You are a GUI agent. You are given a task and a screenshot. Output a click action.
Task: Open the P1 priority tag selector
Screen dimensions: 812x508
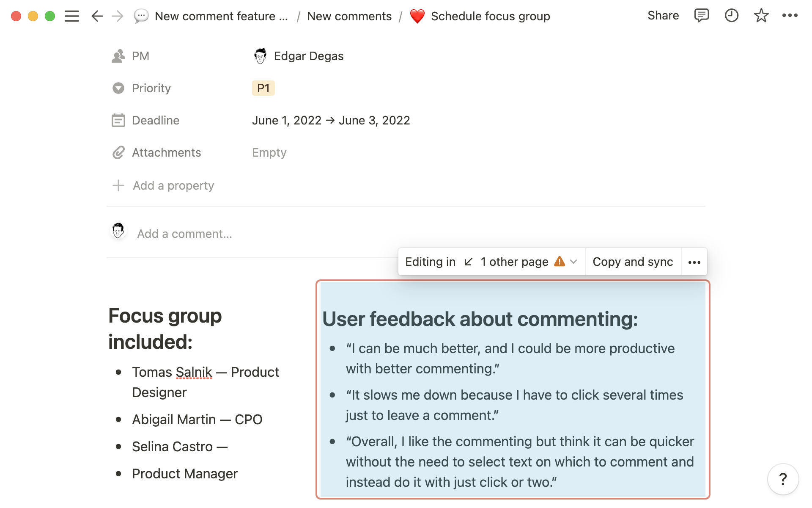coord(263,88)
